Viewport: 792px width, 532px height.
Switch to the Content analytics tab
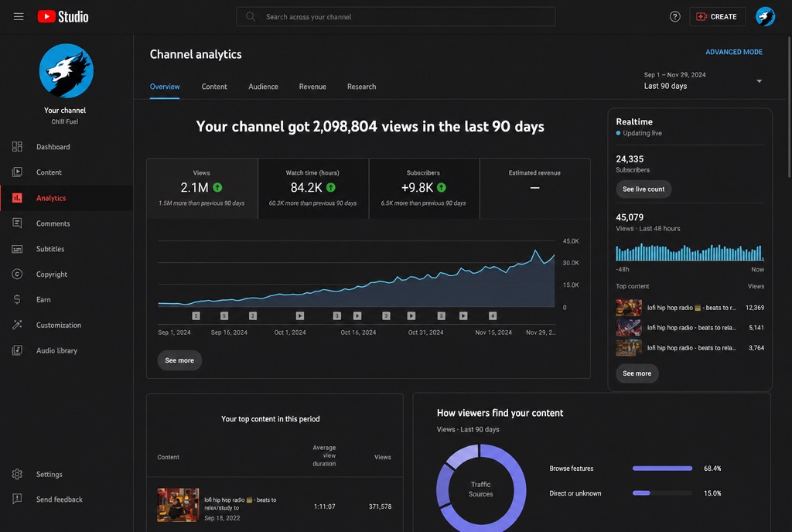click(214, 87)
